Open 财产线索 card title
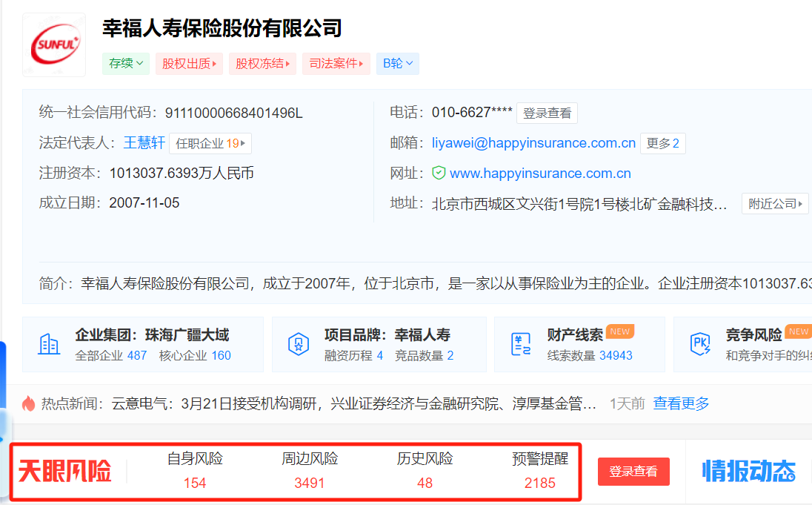Image resolution: width=812 pixels, height=505 pixels. [575, 335]
